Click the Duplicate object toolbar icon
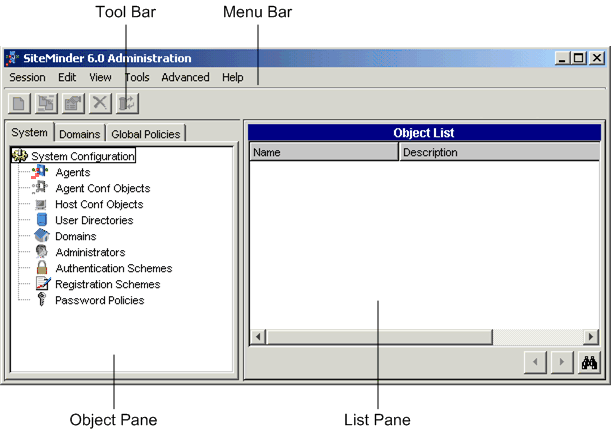Viewport: 611px width, 430px height. coord(46,104)
